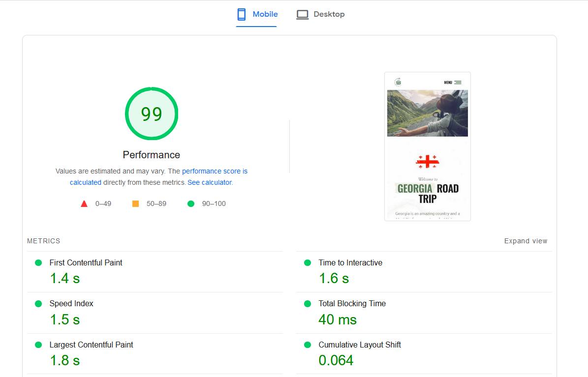Toggle the green status dot beside Largest Contentful Paint
Screen dimensions: 588x377
pos(38,345)
